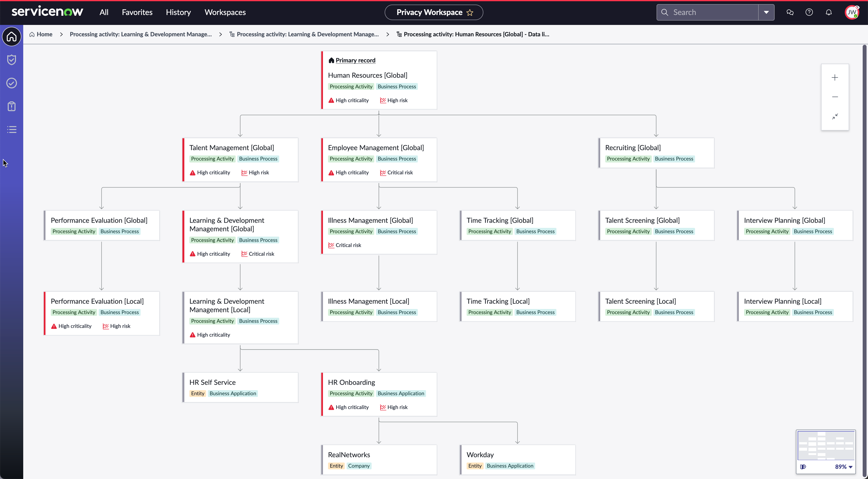Click the lineage tree icon in last breadcrumb

(399, 34)
